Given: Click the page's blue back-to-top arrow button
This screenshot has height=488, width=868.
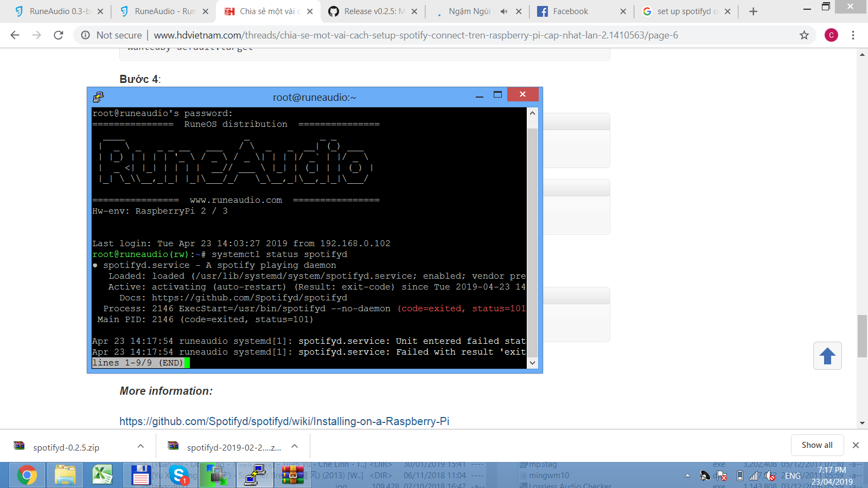Looking at the screenshot, I should [x=827, y=356].
